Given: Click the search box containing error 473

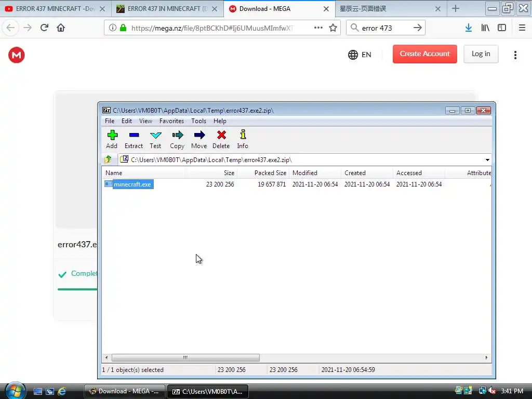Looking at the screenshot, I should 385,28.
